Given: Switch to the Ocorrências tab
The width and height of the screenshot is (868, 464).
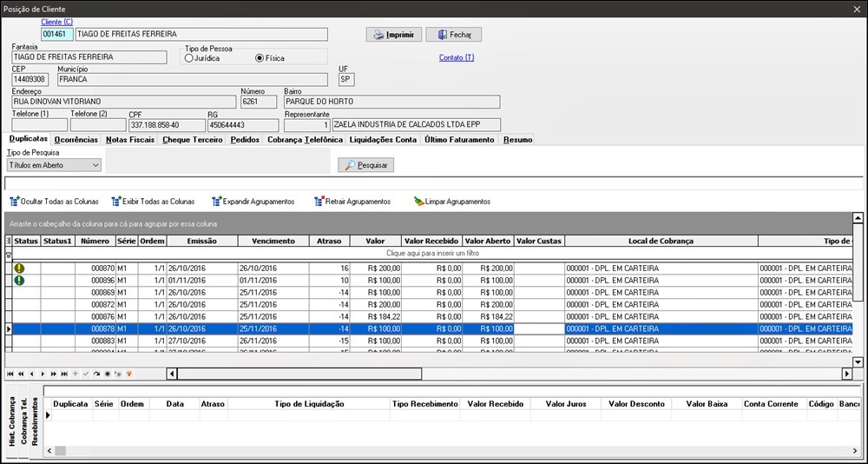Looking at the screenshot, I should pos(76,140).
